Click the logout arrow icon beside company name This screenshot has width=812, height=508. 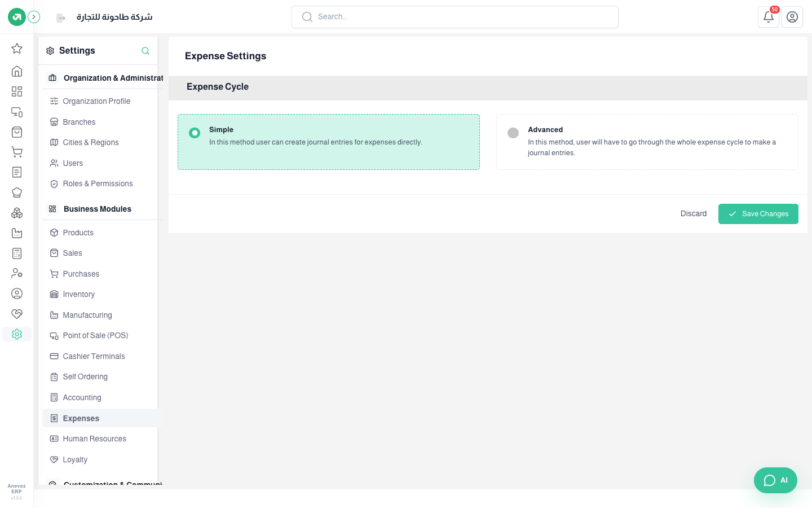click(x=61, y=18)
